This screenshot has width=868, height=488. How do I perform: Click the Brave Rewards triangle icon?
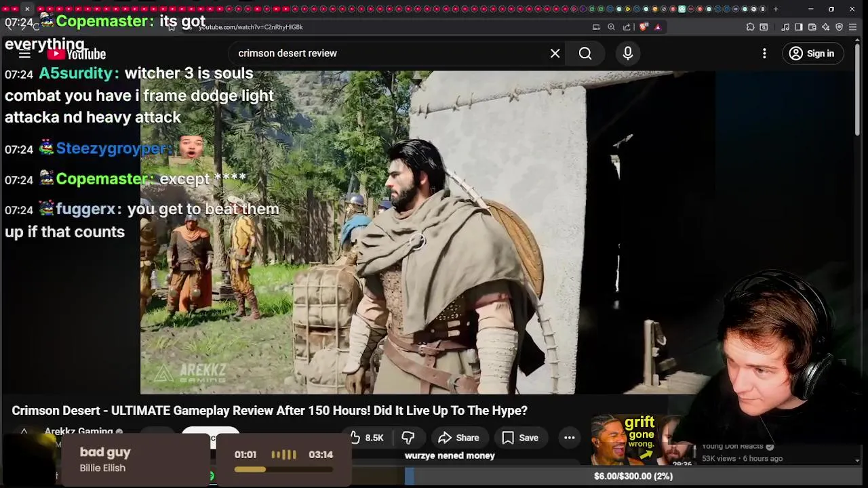point(658,27)
